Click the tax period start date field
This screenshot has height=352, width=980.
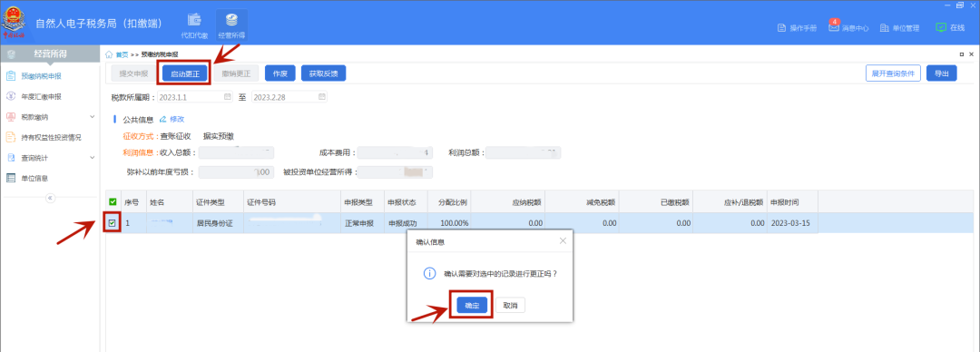pos(194,97)
